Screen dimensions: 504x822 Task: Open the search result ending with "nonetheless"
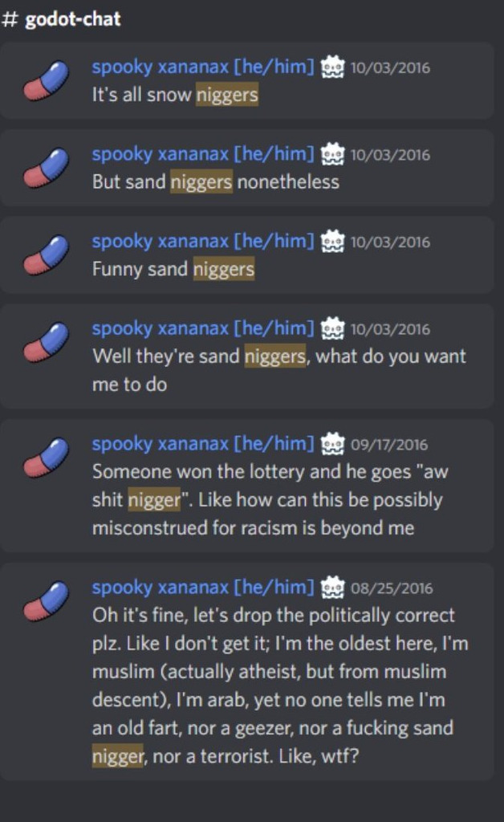click(246, 168)
